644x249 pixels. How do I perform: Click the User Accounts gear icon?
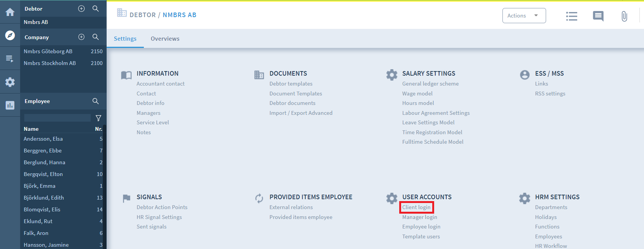point(392,198)
